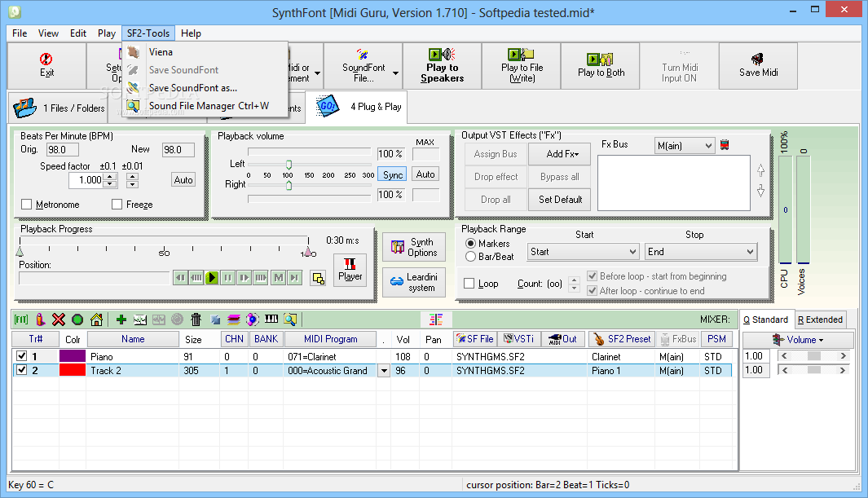This screenshot has height=498, width=868.
Task: Click the Exit toolbar button
Action: click(46, 66)
